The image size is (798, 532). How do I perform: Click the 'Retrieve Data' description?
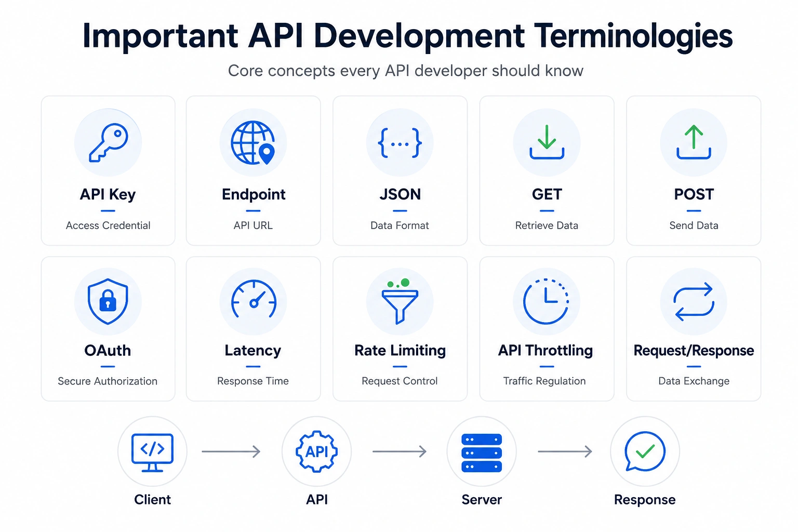(x=547, y=225)
